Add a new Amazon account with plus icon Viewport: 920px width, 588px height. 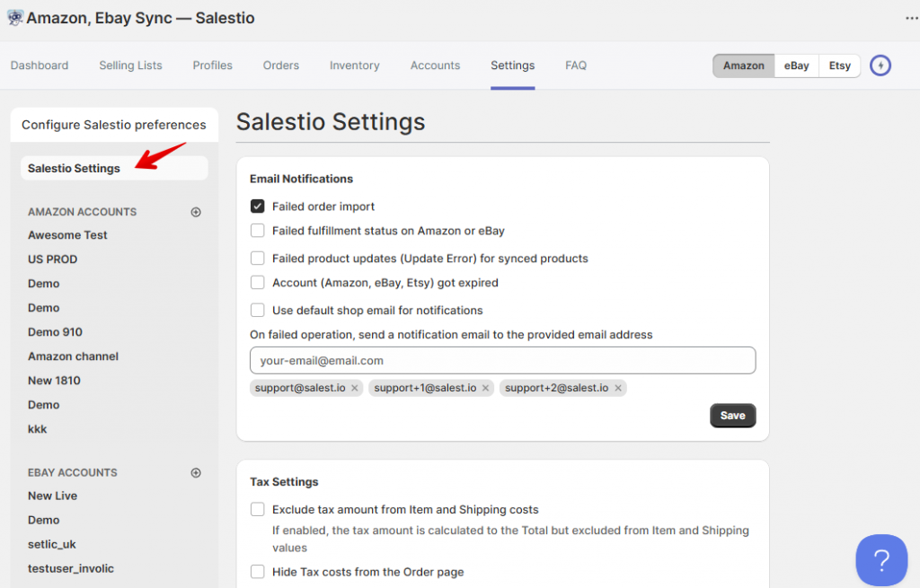[196, 212]
